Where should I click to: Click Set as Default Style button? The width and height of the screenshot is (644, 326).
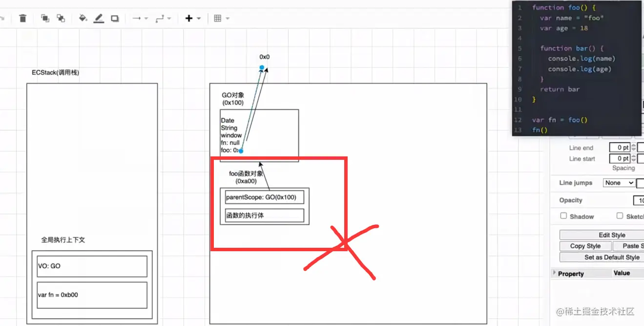click(x=602, y=257)
